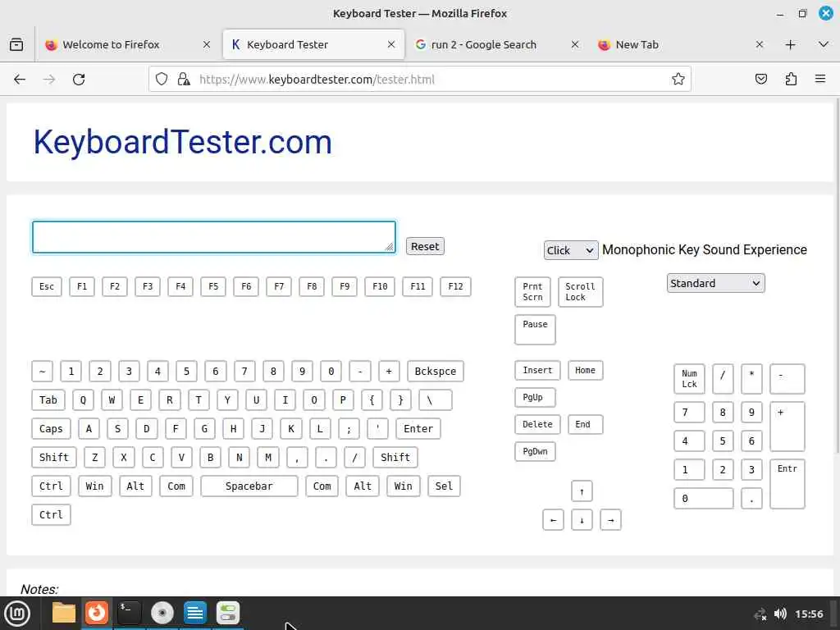
Task: Click the Sel key
Action: [444, 486]
